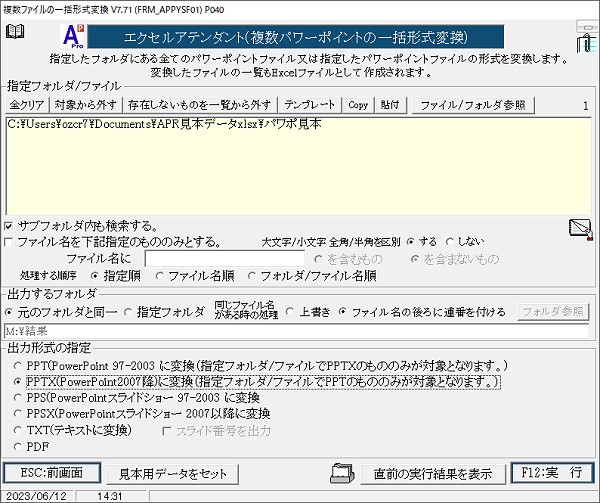Click the ファイル名に text field
Image resolution: width=600 pixels, height=503 pixels.
[225, 259]
